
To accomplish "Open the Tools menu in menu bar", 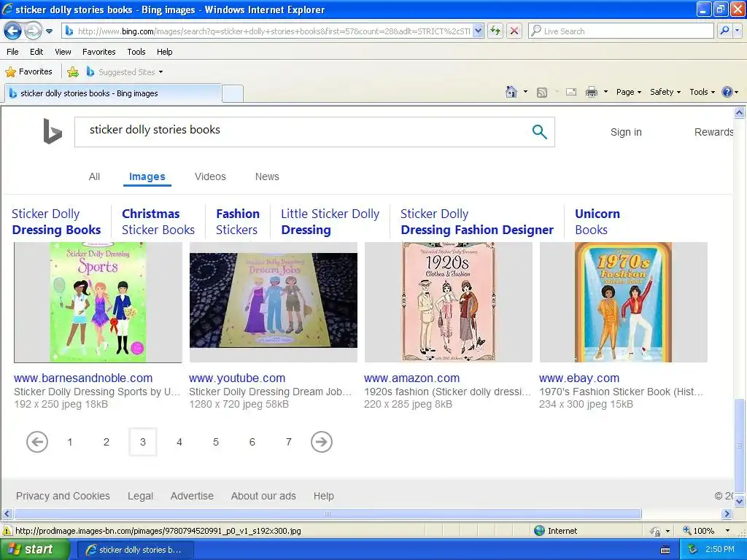I will coord(136,52).
